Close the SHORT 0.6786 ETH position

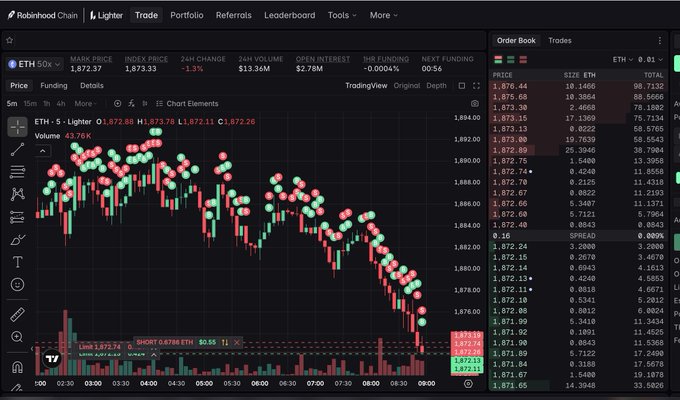[x=237, y=342]
